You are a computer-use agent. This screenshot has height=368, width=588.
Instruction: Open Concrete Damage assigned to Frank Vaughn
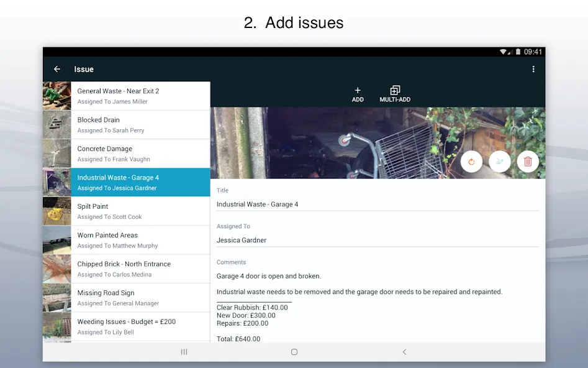point(127,154)
